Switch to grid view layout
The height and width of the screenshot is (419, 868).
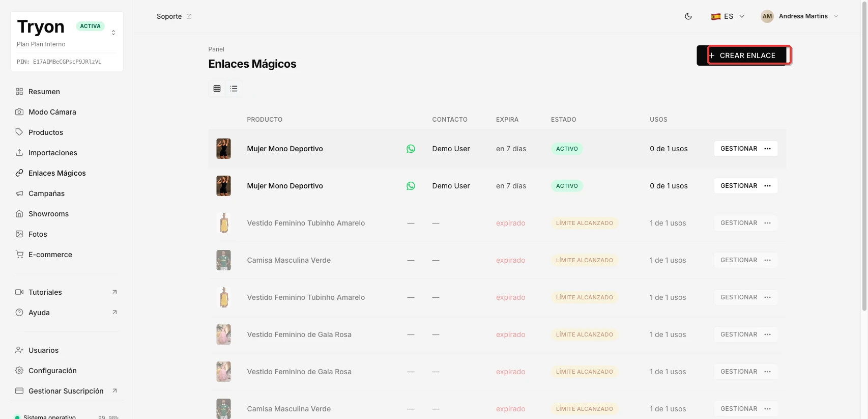[x=217, y=89]
